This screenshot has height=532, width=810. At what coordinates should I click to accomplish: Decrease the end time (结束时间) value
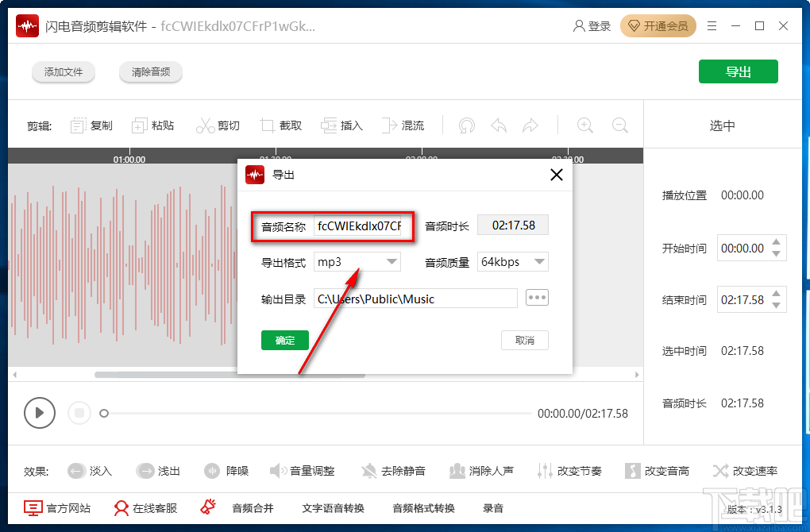776,305
